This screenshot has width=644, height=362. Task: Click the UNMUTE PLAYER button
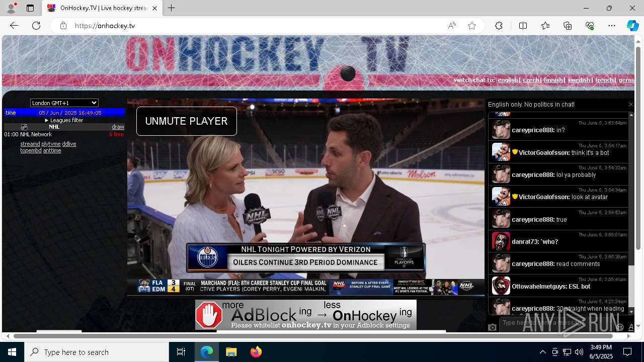[x=186, y=121]
